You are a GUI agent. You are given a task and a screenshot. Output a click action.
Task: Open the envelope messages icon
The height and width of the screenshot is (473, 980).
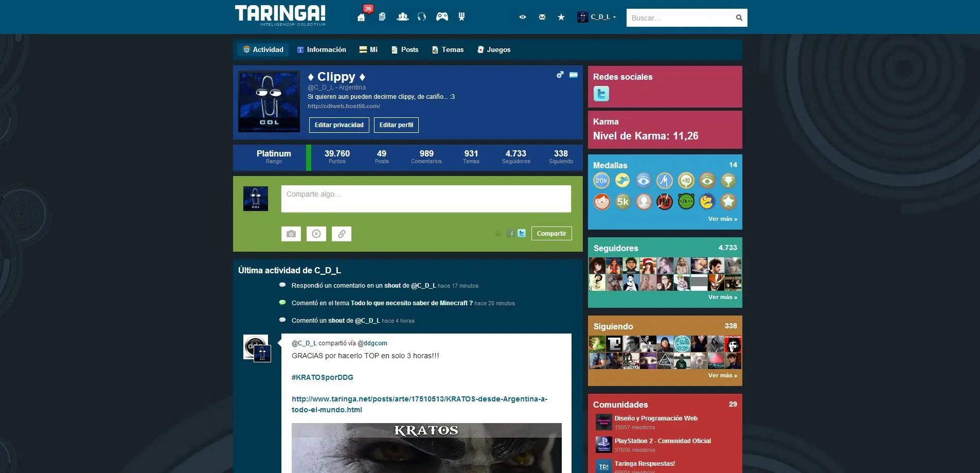(x=542, y=17)
